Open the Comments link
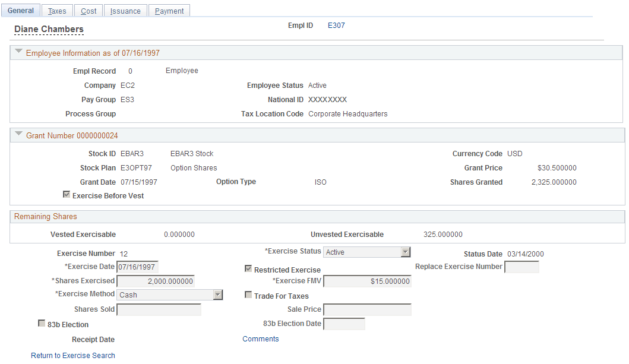 pos(261,338)
